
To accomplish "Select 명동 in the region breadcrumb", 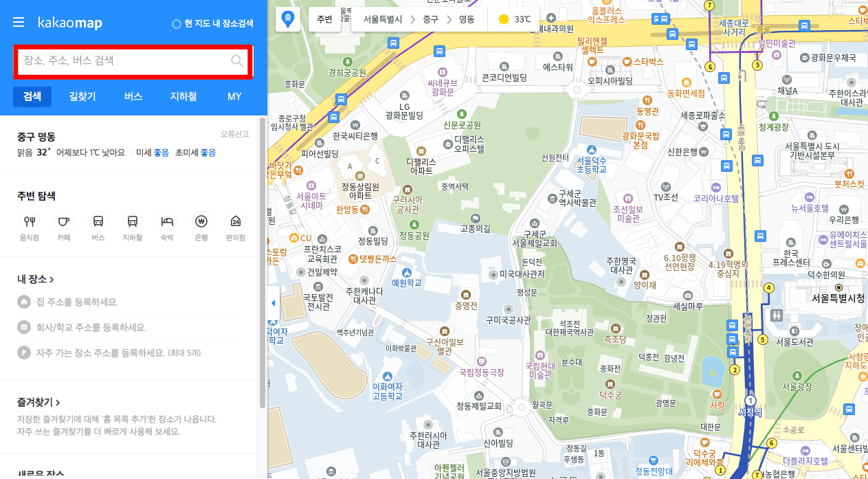I will [467, 19].
